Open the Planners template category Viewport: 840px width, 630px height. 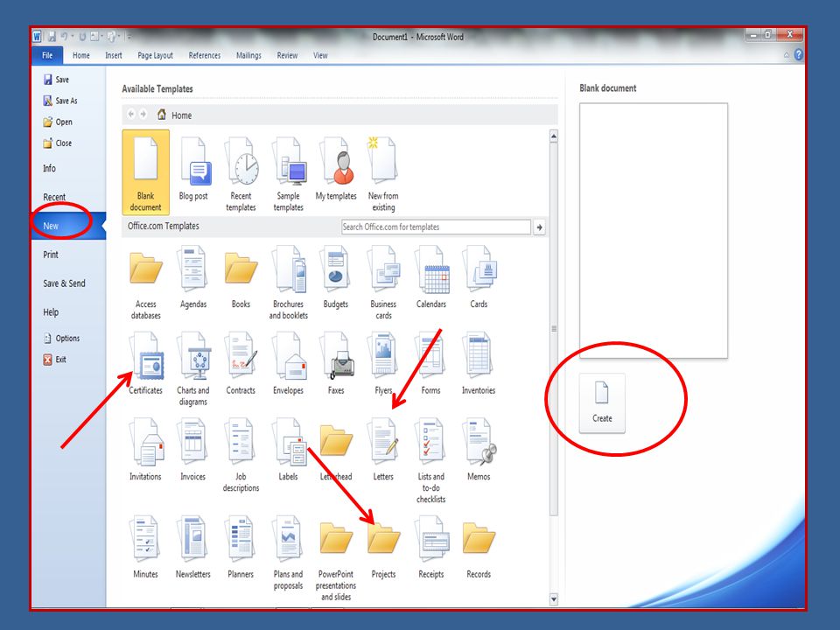pos(241,548)
